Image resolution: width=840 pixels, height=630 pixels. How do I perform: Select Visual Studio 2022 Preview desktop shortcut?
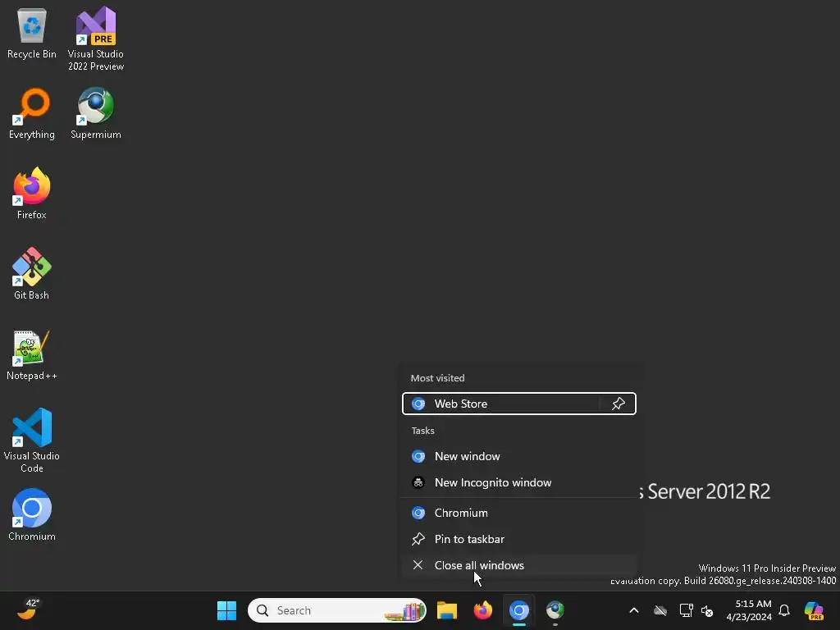[x=96, y=39]
